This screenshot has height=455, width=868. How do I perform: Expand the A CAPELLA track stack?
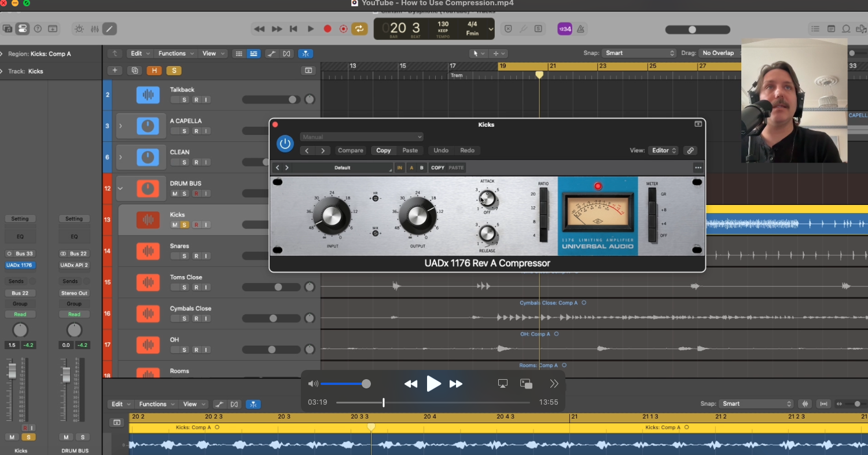pyautogui.click(x=120, y=126)
